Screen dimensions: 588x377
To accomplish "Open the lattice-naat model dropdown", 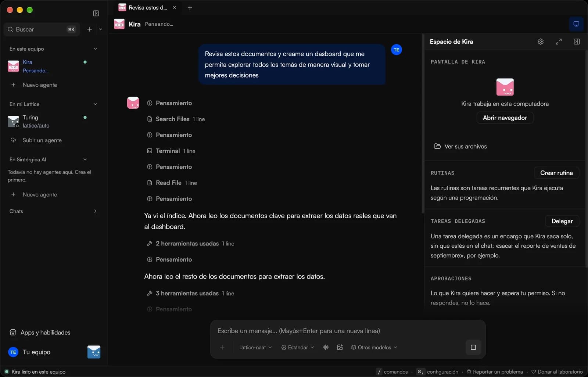I will [x=256, y=347].
